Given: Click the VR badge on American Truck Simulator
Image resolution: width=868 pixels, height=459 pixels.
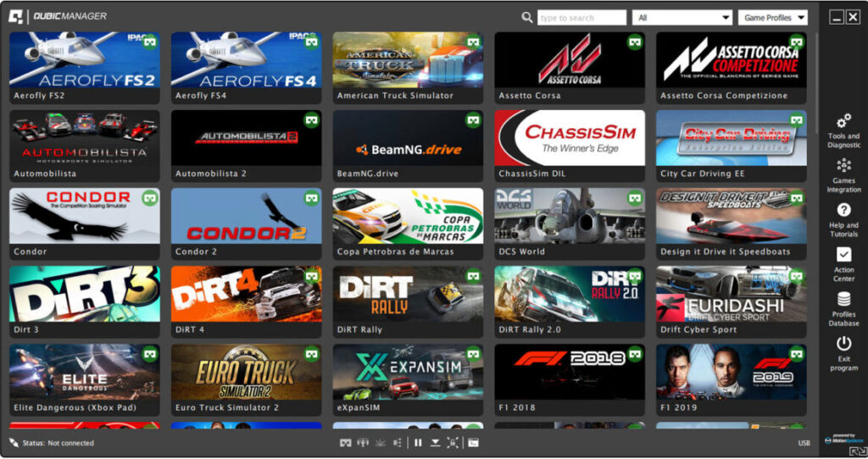Looking at the screenshot, I should 473,42.
